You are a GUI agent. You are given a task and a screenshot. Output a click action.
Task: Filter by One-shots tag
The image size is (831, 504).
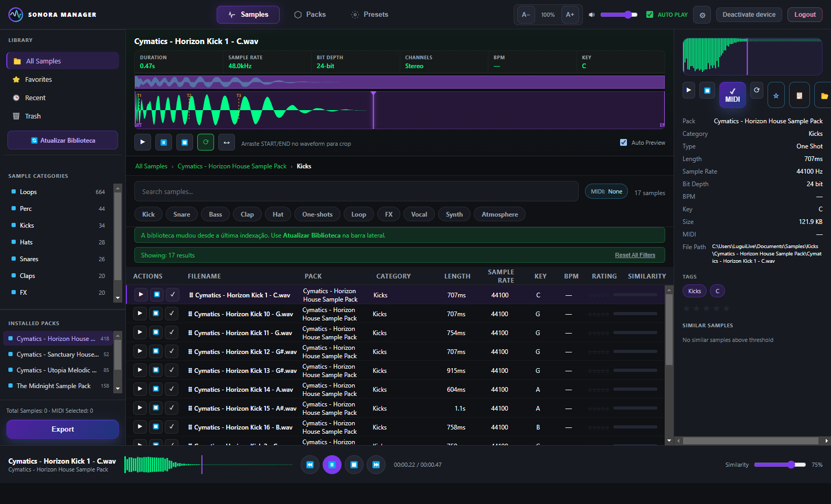317,214
